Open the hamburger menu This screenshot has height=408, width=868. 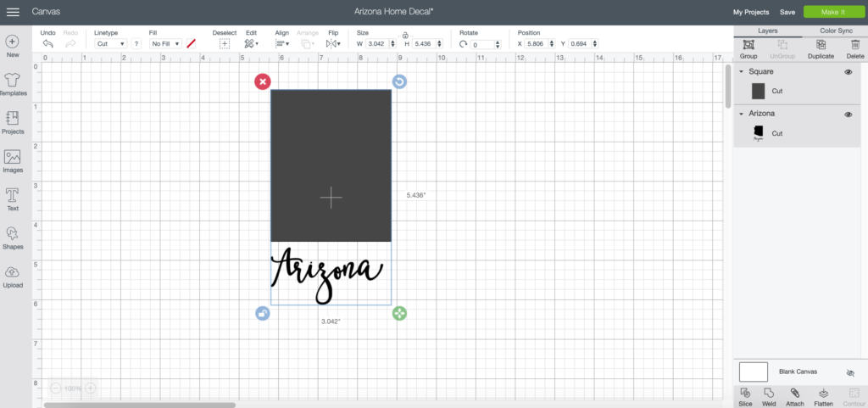pyautogui.click(x=12, y=12)
